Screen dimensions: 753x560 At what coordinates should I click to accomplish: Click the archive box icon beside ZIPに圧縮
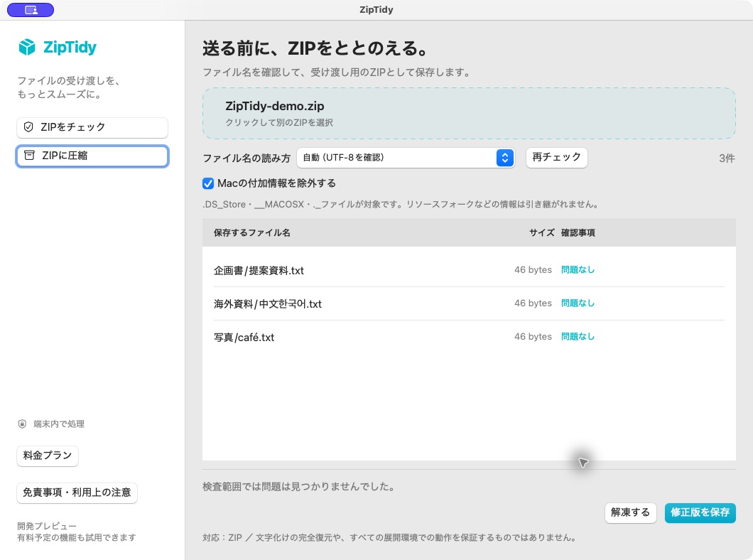[x=29, y=155]
